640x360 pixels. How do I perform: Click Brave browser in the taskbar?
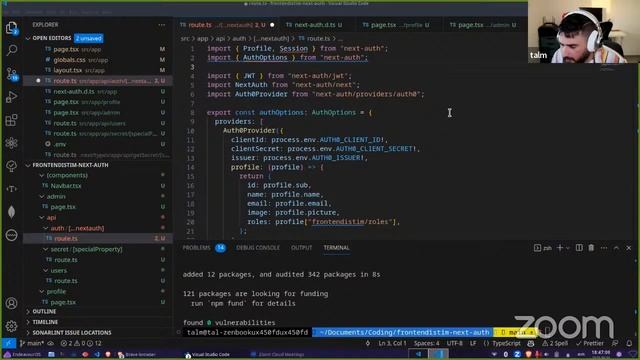point(137,354)
